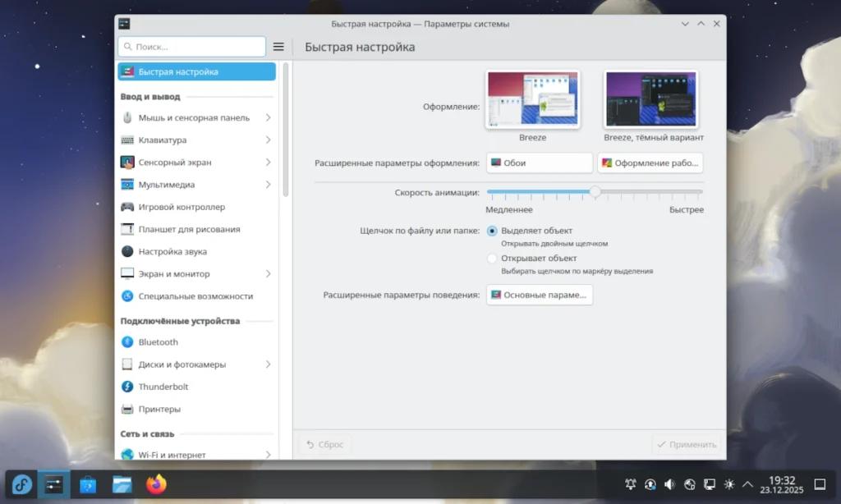This screenshot has width=841, height=504.
Task: Expand Мышь и сенсорная панель chevron
Action: tap(269, 117)
